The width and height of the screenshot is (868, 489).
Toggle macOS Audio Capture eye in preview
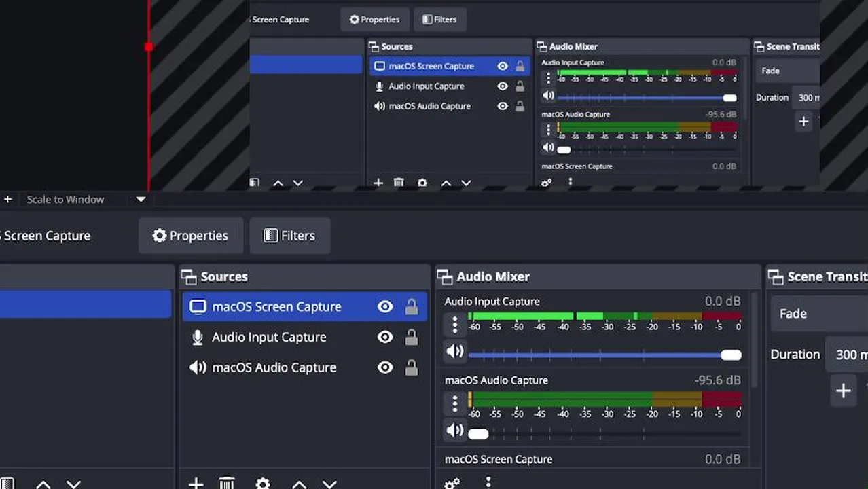[x=503, y=106]
